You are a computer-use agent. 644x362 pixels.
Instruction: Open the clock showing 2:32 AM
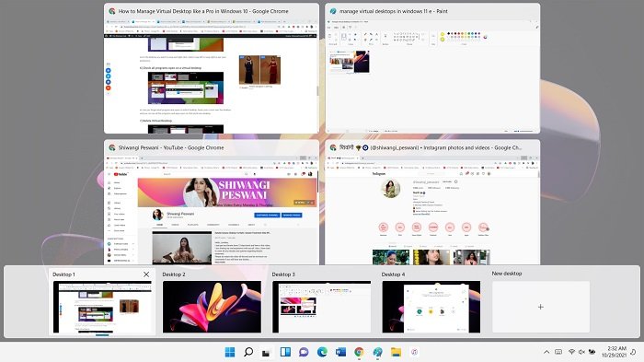click(614, 352)
